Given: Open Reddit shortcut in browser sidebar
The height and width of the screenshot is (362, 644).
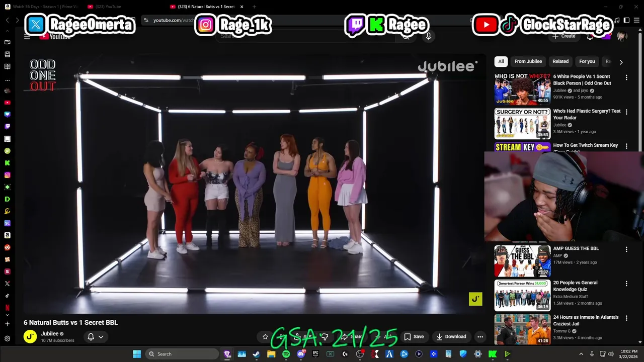Looking at the screenshot, I should (x=7, y=247).
